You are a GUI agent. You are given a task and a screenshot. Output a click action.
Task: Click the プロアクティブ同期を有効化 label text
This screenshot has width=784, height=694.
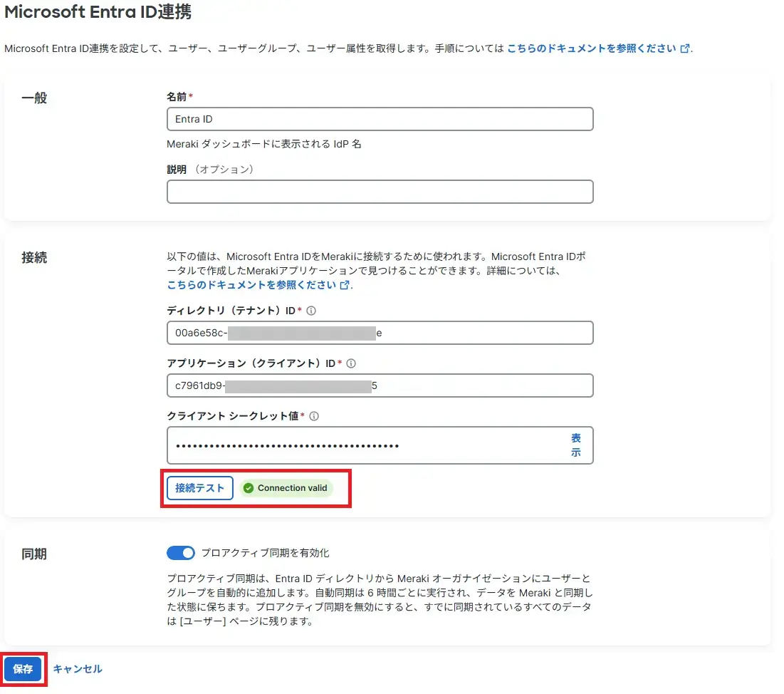click(x=265, y=553)
